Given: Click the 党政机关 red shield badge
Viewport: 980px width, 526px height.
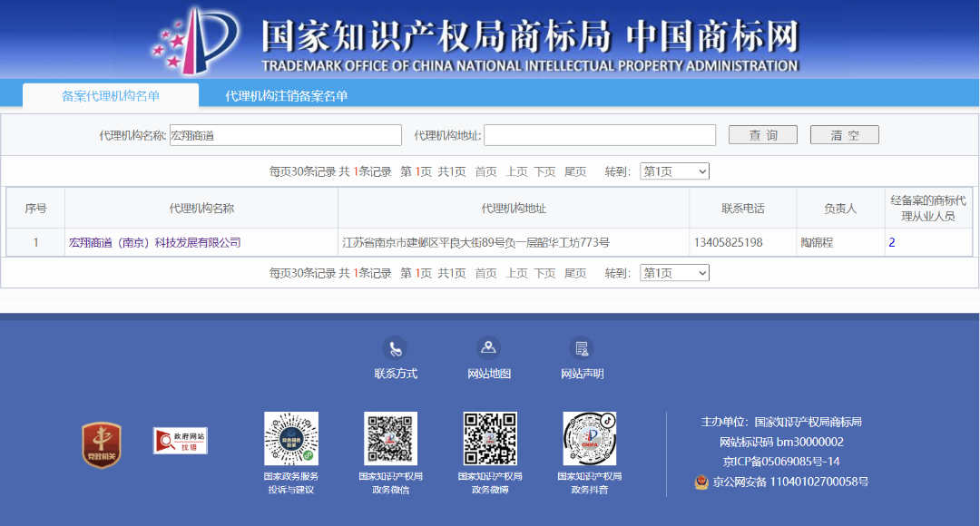Looking at the screenshot, I should [x=102, y=444].
